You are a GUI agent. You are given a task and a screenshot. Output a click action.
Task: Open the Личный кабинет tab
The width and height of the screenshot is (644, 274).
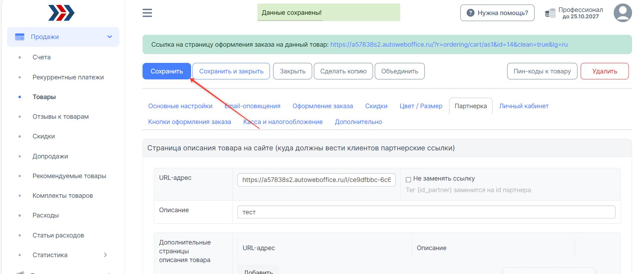click(524, 106)
